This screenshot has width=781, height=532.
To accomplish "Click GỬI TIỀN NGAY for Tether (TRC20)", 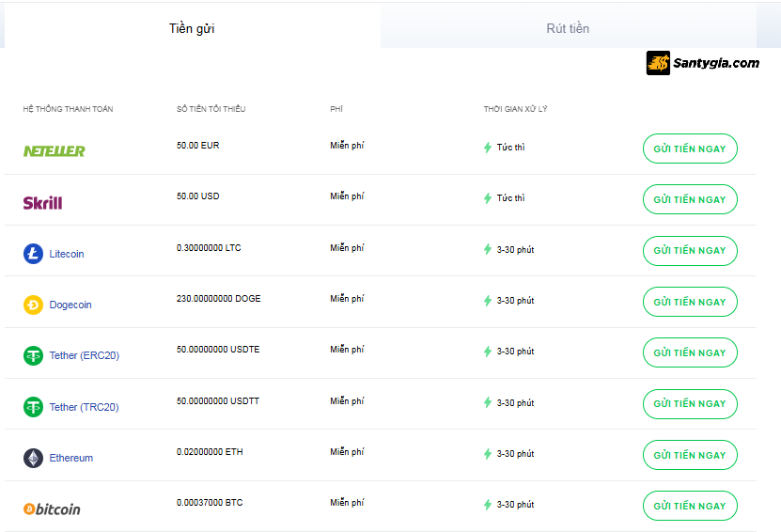I will 690,404.
